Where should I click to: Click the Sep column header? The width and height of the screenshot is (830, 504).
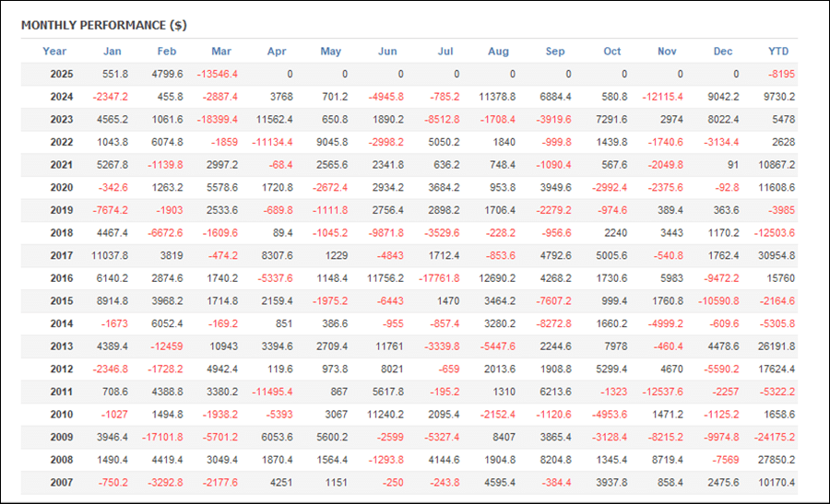pyautogui.click(x=555, y=52)
